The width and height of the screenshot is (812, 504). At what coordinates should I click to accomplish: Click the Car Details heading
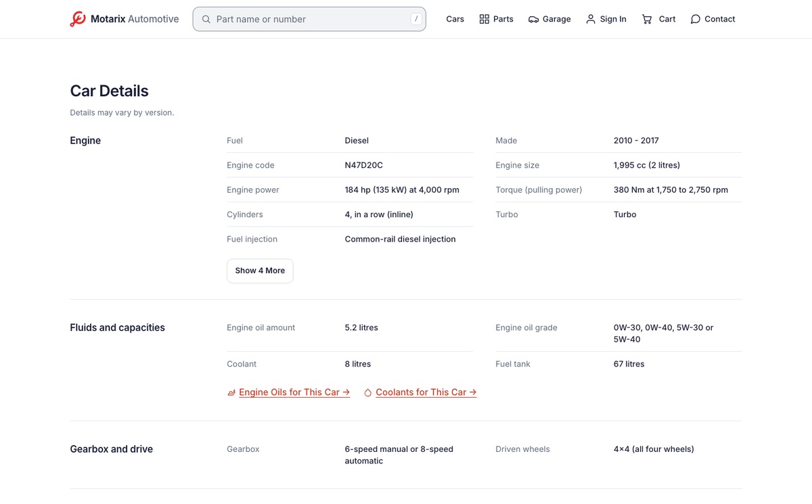(110, 91)
